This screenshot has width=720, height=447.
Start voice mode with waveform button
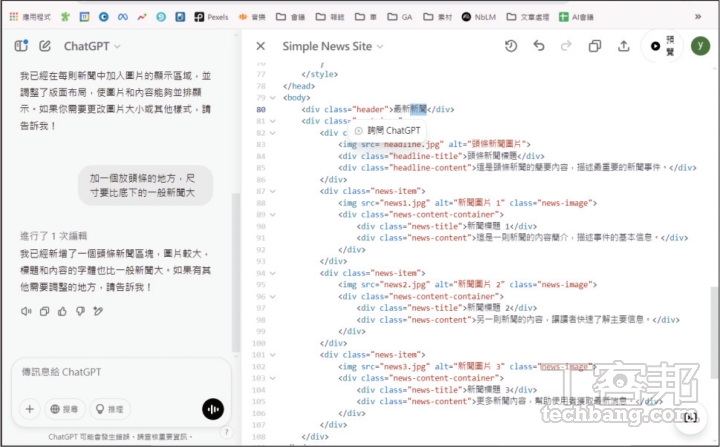tap(213, 409)
